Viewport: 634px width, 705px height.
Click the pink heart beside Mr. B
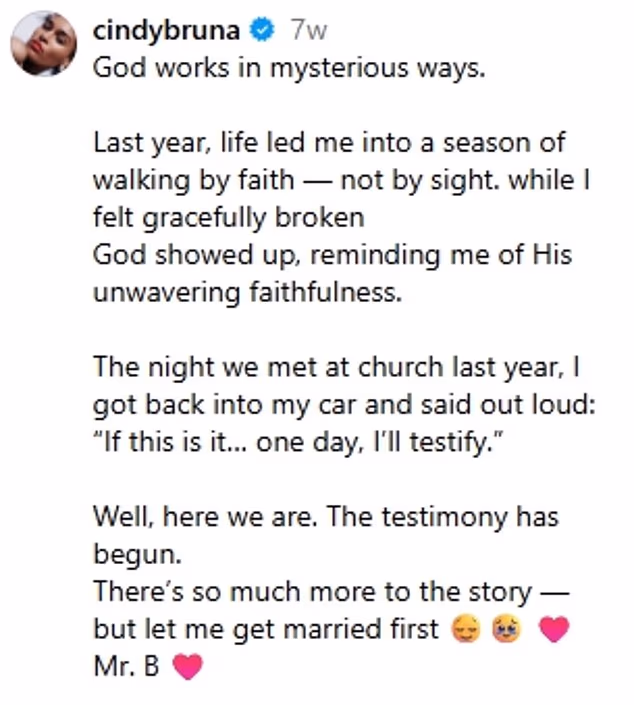pos(187,666)
